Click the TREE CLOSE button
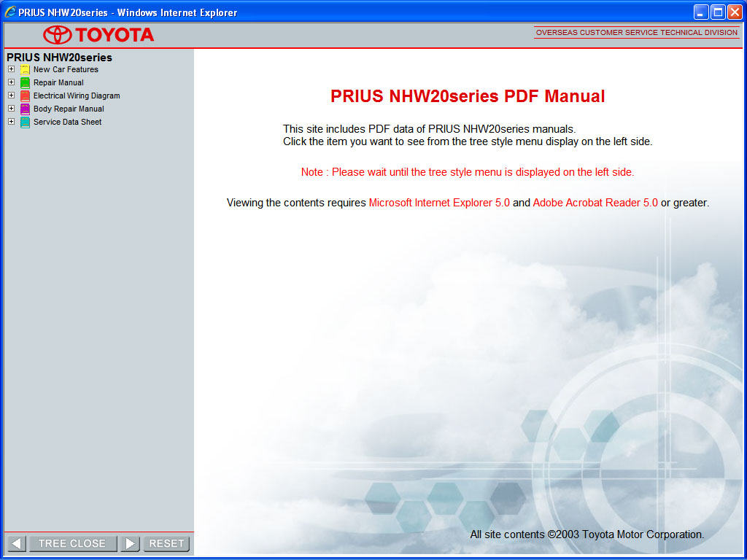This screenshot has height=560, width=747. [x=72, y=543]
